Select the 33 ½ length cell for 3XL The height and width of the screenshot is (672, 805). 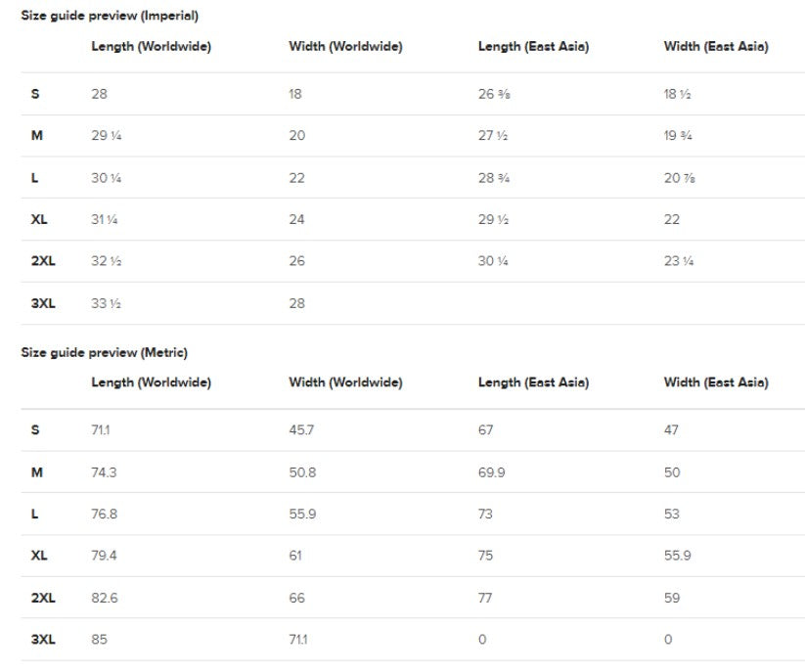coord(106,303)
